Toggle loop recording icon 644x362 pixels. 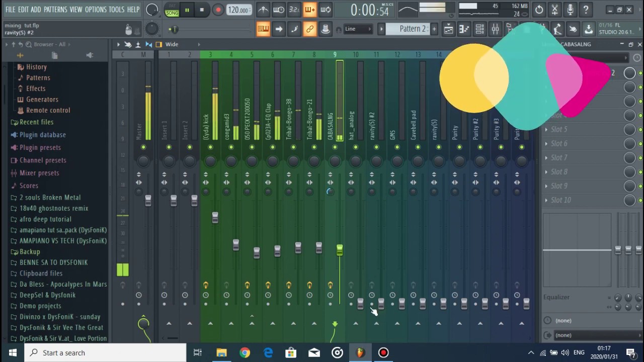coord(325,10)
